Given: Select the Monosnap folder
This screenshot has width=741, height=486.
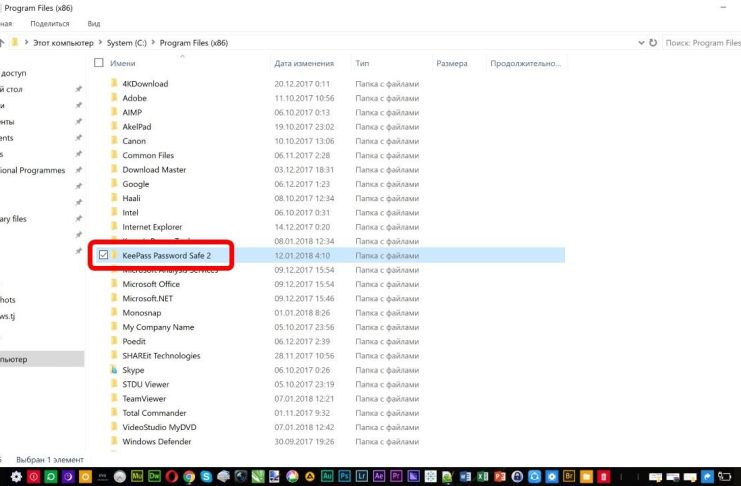Looking at the screenshot, I should click(x=142, y=312).
